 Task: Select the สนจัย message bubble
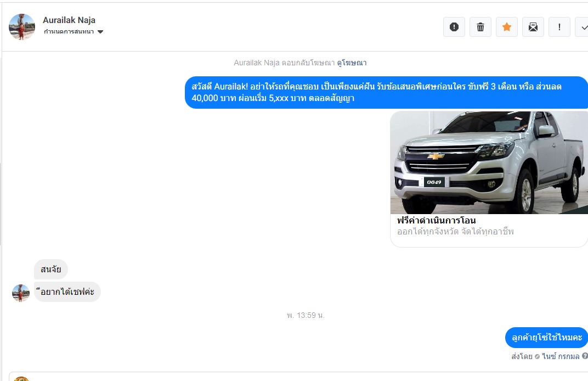click(51, 270)
